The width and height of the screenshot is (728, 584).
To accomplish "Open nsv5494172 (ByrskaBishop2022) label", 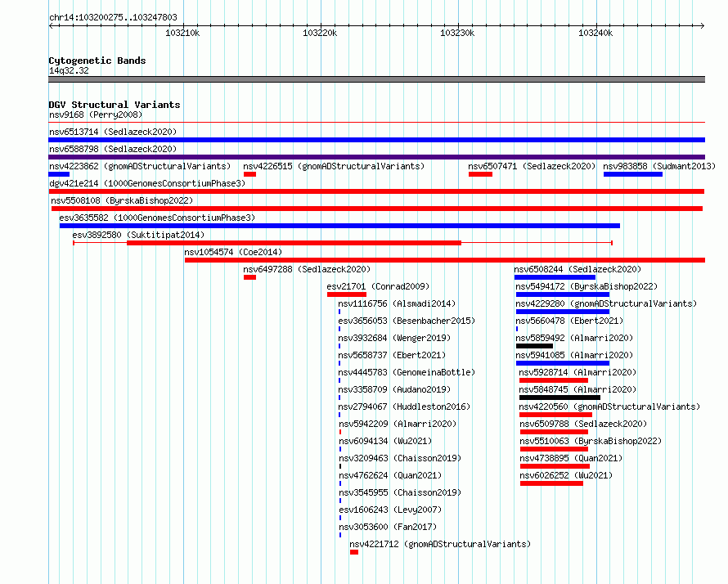I will pyautogui.click(x=586, y=286).
